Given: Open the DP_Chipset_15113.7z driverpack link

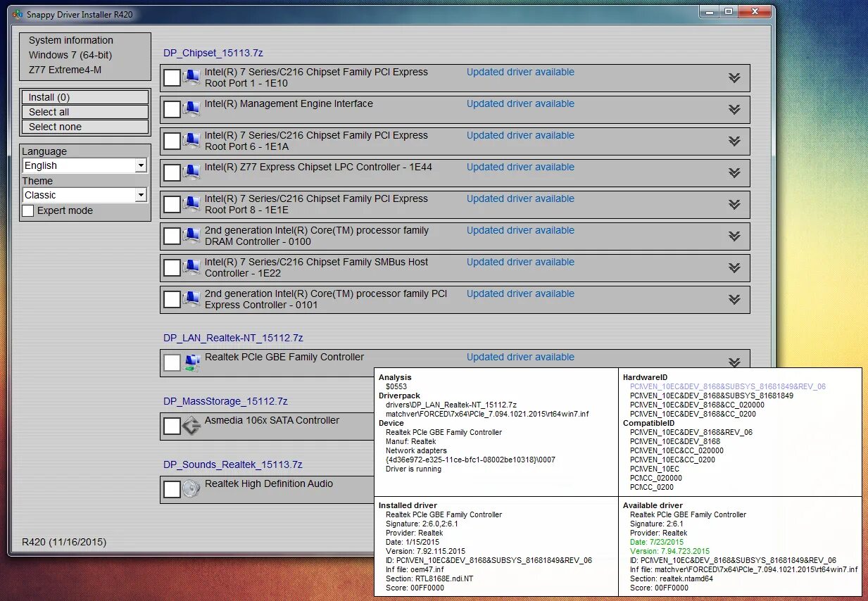Looking at the screenshot, I should pos(213,53).
